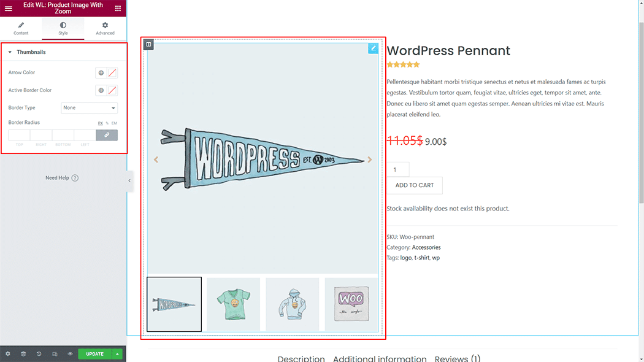This screenshot has height=362, width=644.
Task: Open the Settings gear in the footer
Action: click(8, 353)
